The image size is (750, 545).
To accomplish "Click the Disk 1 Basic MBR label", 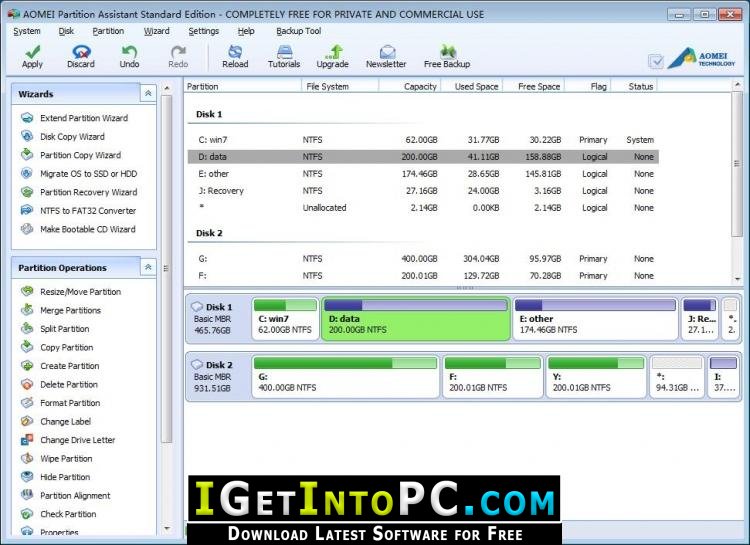I will [212, 319].
